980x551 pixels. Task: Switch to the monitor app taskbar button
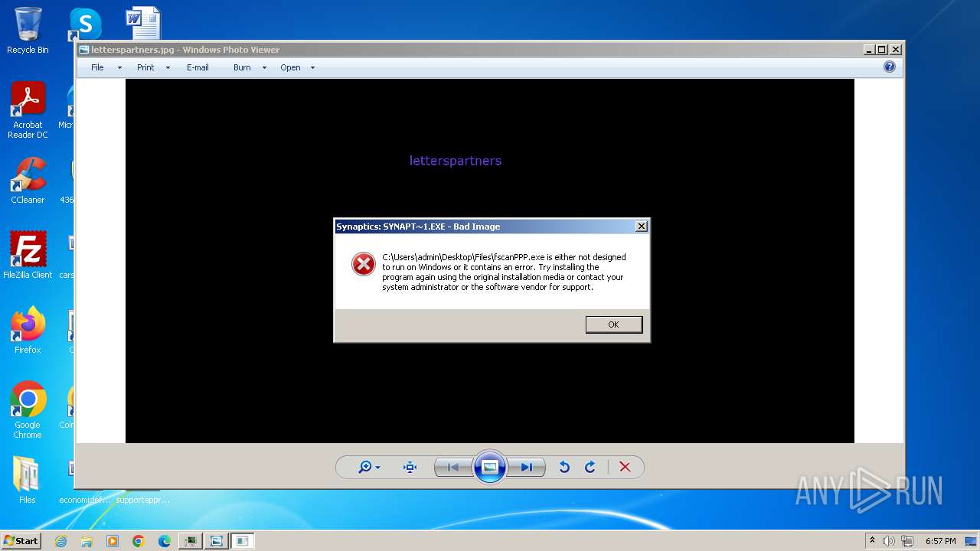[191, 541]
